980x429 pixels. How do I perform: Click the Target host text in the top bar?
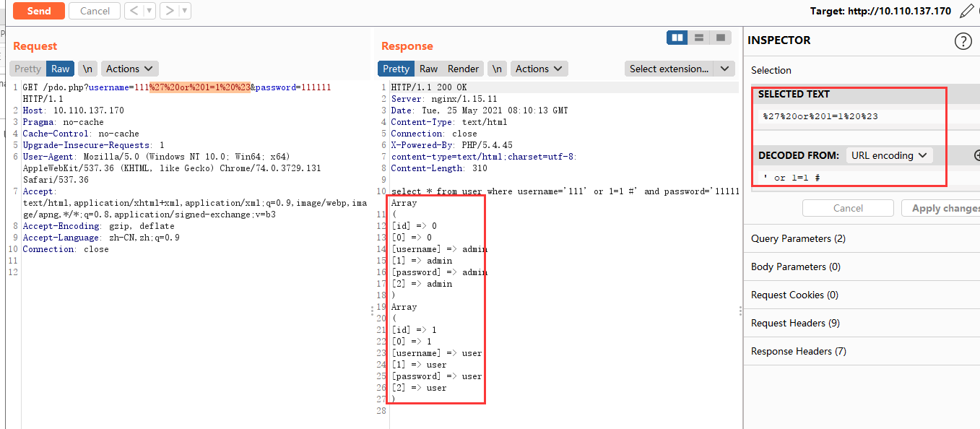pos(880,11)
